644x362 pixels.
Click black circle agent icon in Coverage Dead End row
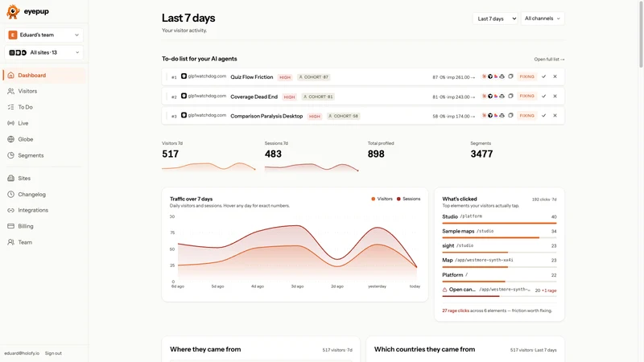pos(490,96)
